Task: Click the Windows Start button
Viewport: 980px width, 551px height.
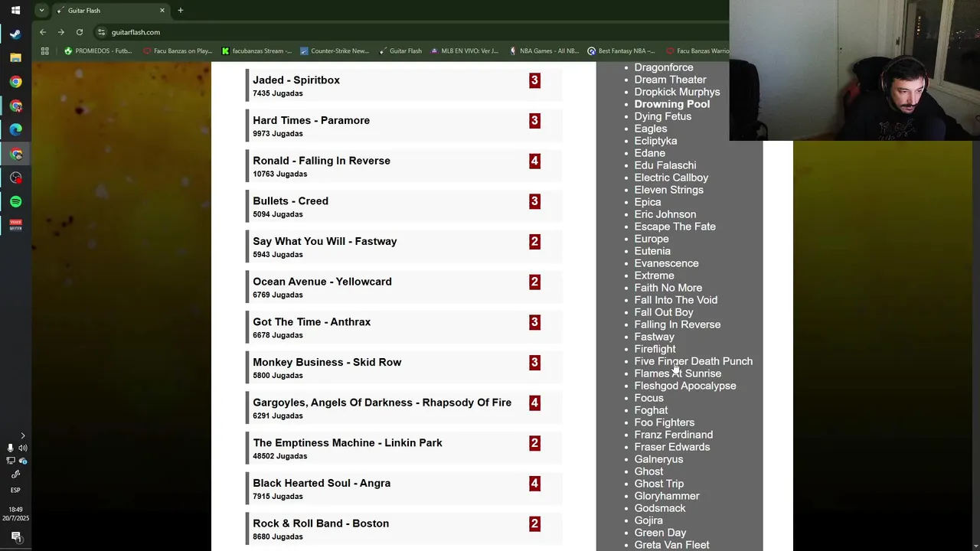Action: pyautogui.click(x=15, y=10)
